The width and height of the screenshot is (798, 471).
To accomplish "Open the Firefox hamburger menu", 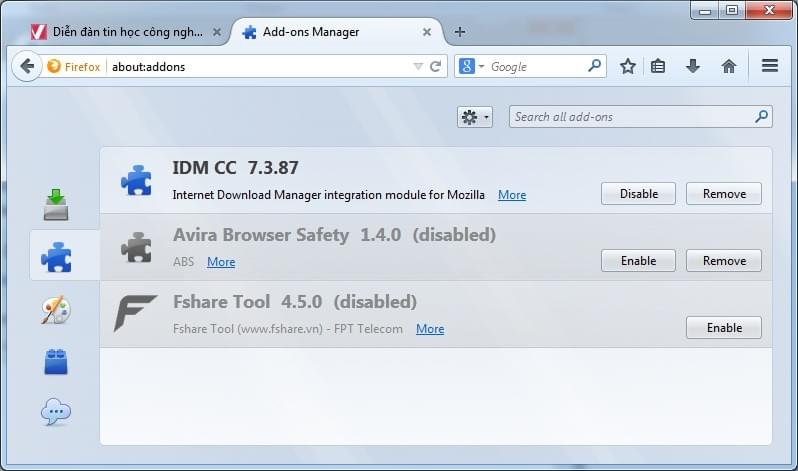I will 770,66.
